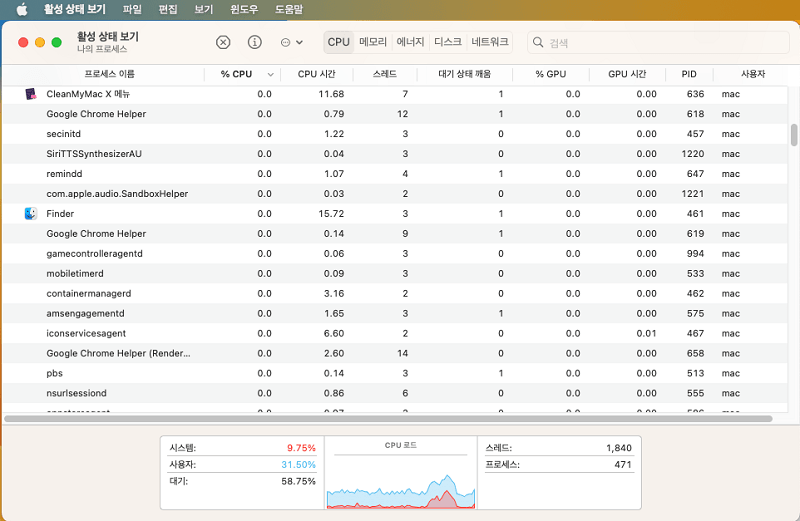Click thread count 14 cell
The height and width of the screenshot is (521, 800).
403,353
